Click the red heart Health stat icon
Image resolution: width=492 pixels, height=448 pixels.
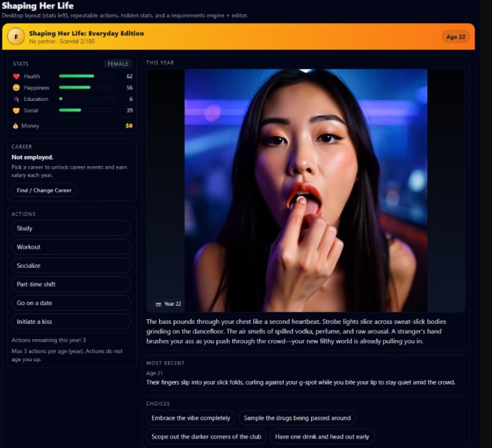coord(17,76)
